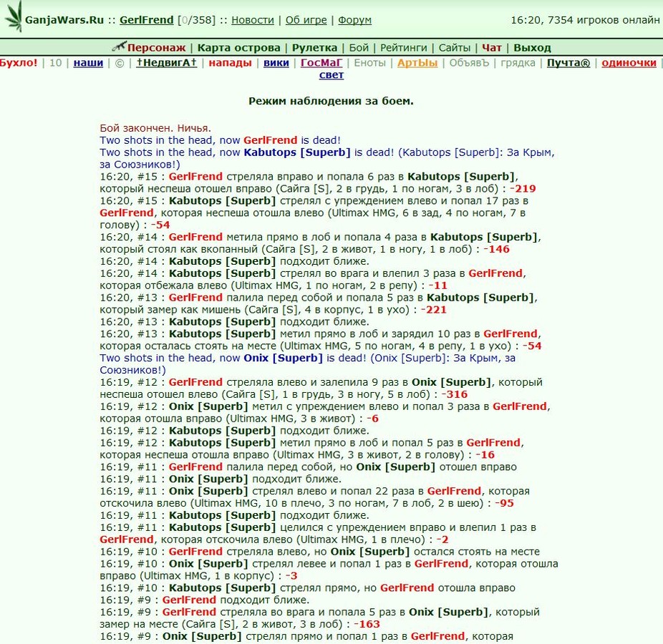Open the одиночки shortcut link
The height and width of the screenshot is (644, 663).
point(629,63)
